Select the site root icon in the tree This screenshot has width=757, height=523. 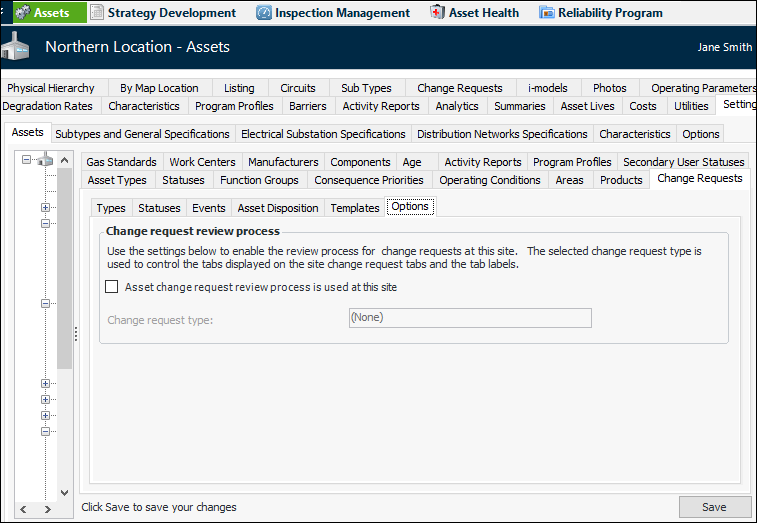pyautogui.click(x=45, y=158)
